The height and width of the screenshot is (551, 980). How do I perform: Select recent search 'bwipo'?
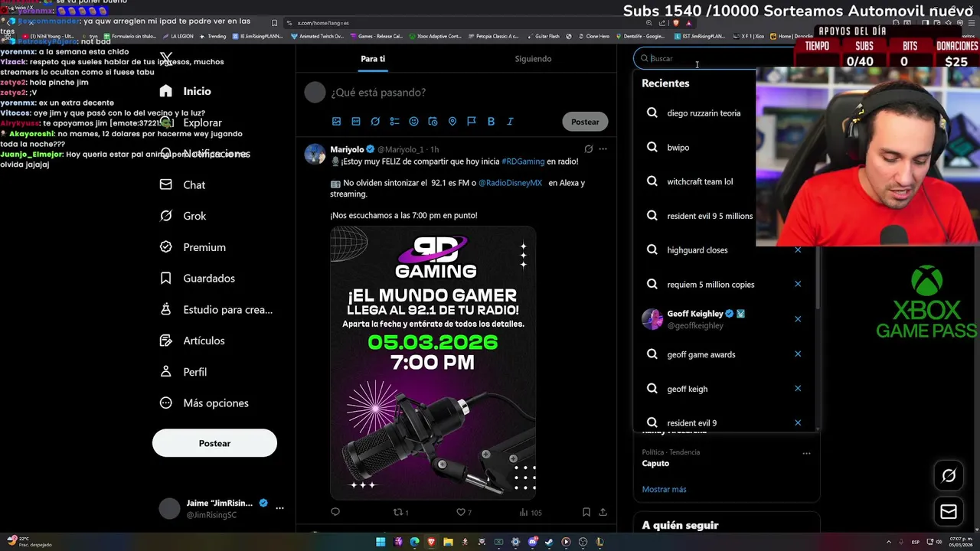[678, 147]
